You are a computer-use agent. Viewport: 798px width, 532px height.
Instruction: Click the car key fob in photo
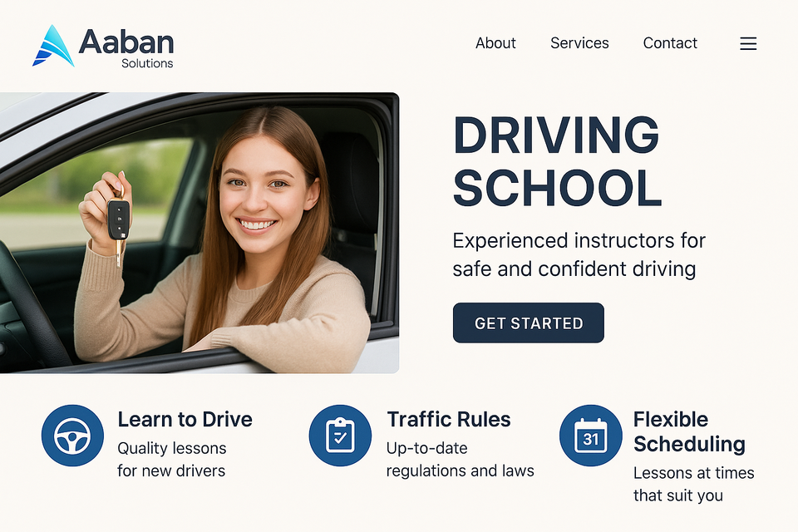click(119, 220)
